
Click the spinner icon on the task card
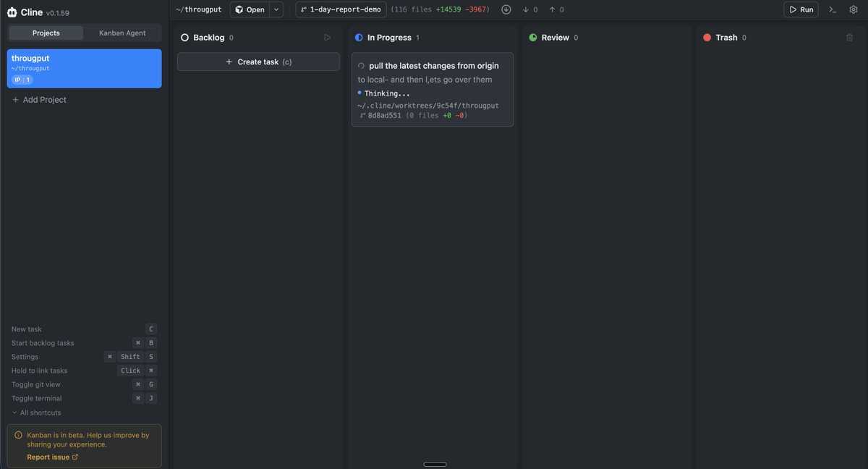click(361, 66)
